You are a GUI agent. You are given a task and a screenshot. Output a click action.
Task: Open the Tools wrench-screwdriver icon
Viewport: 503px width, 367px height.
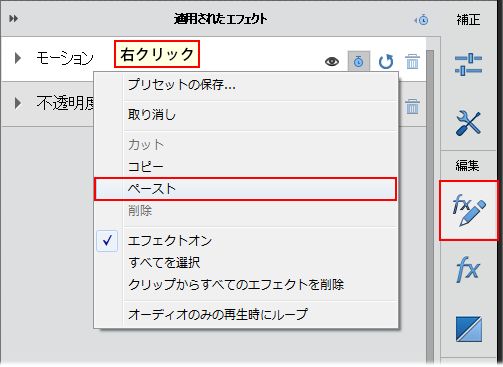pyautogui.click(x=468, y=123)
